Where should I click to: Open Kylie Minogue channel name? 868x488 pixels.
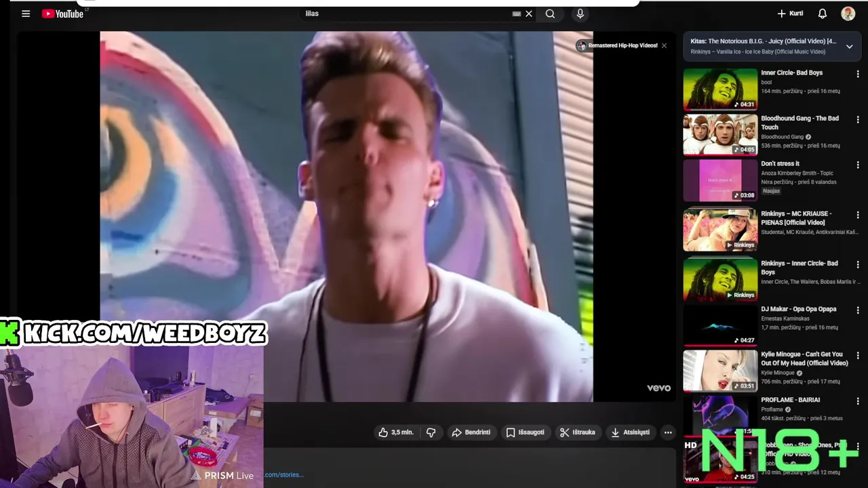[777, 373]
